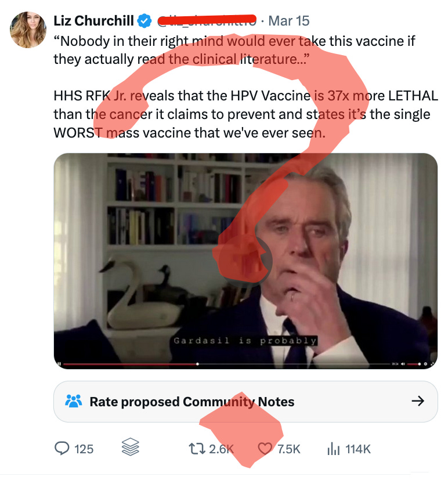
Task: Mute the video via the speaker icon
Action: pos(403,363)
